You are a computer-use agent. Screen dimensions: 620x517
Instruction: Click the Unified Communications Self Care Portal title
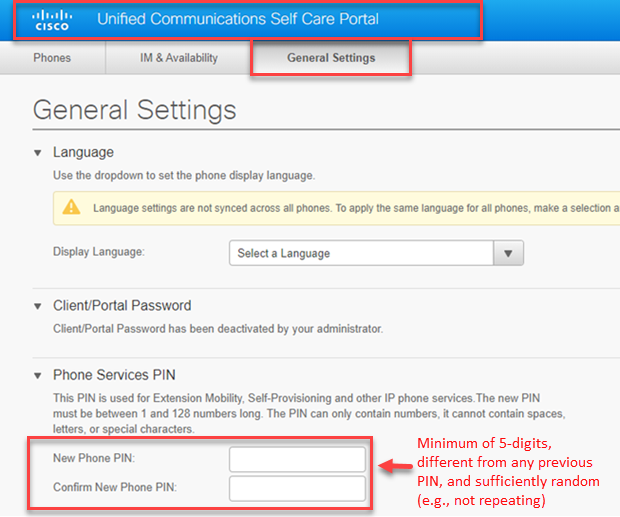click(x=238, y=19)
